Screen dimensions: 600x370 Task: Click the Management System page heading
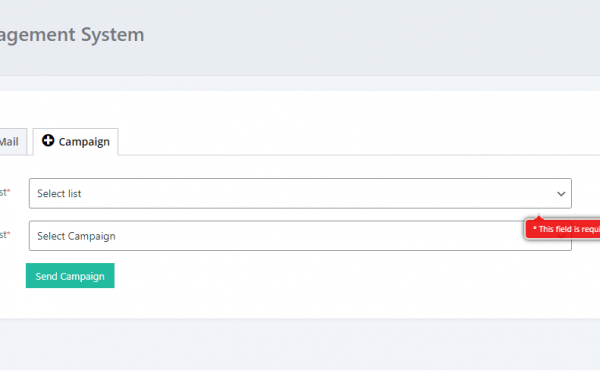point(72,34)
